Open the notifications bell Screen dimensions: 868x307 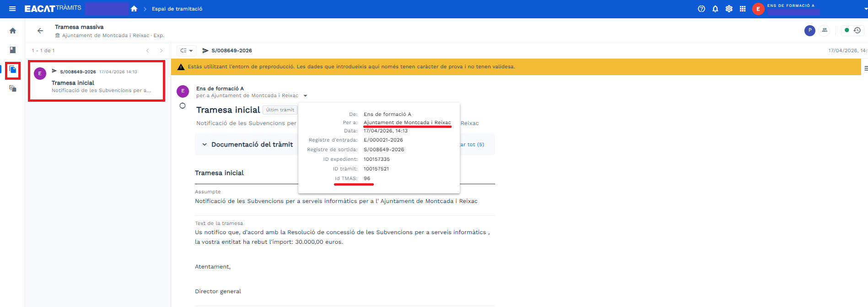click(715, 9)
